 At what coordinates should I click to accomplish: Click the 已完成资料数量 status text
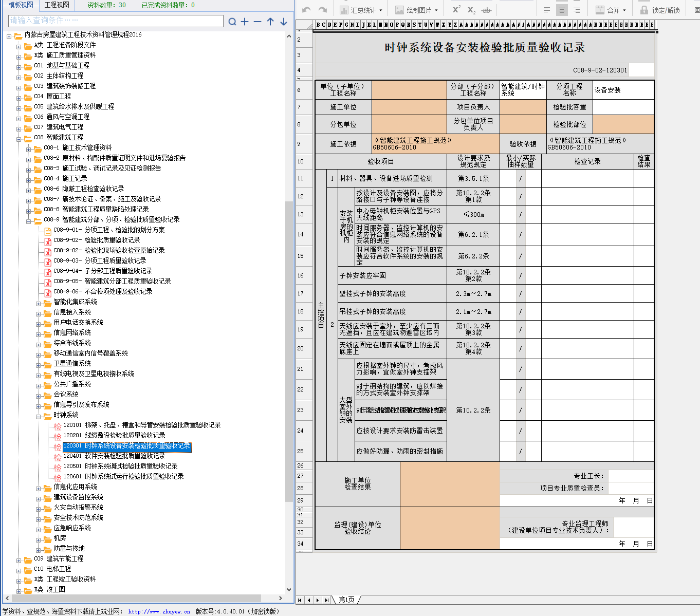[168, 5]
